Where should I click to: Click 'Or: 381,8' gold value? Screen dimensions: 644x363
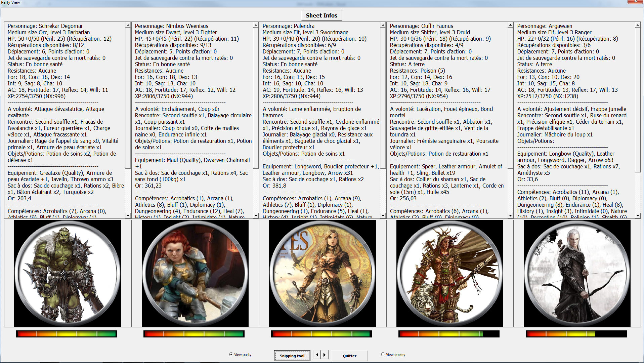274,186
